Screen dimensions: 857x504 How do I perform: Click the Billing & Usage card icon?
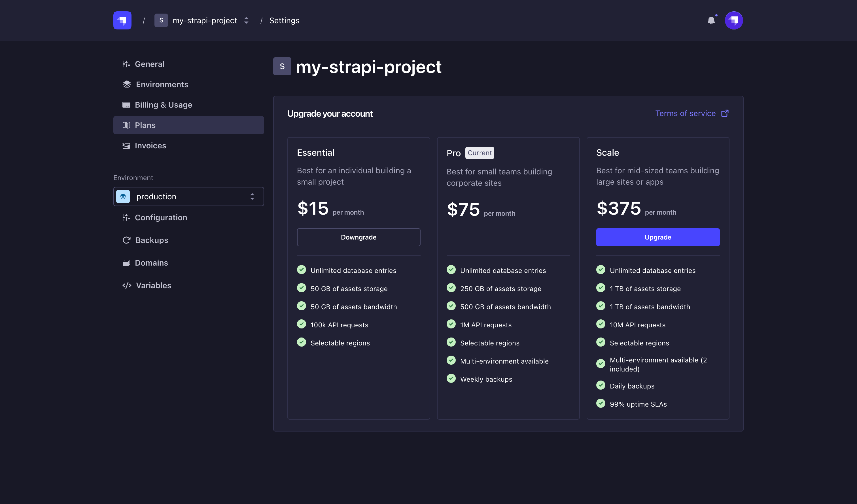click(126, 105)
